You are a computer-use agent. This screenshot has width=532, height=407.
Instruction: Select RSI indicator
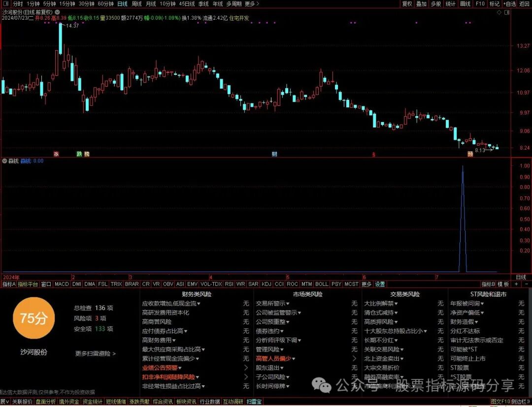coord(229,284)
